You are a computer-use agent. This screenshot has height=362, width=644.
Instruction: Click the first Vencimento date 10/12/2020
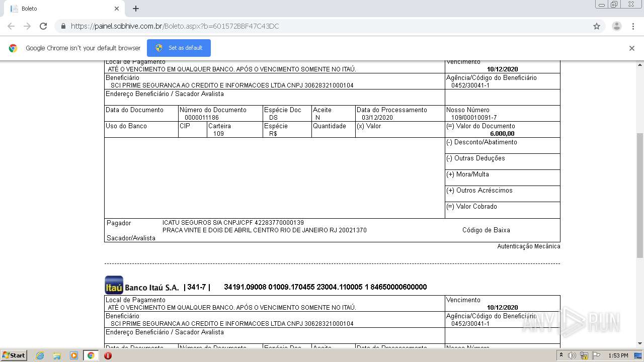click(502, 69)
